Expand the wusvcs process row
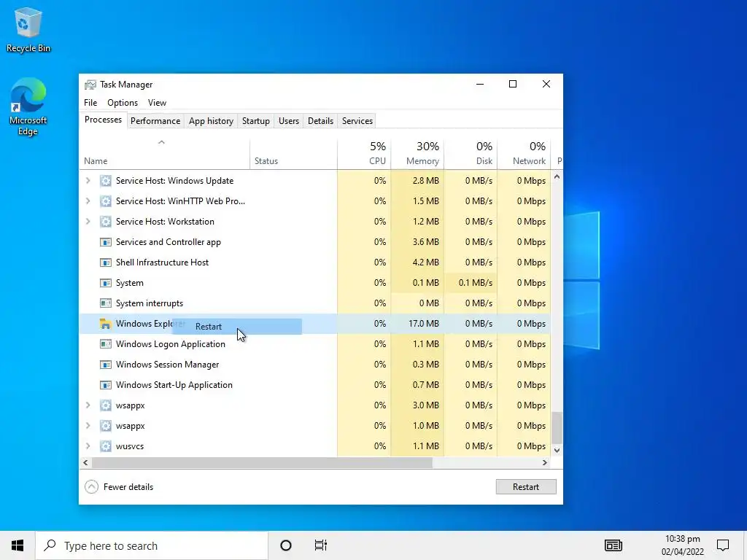 (88, 446)
